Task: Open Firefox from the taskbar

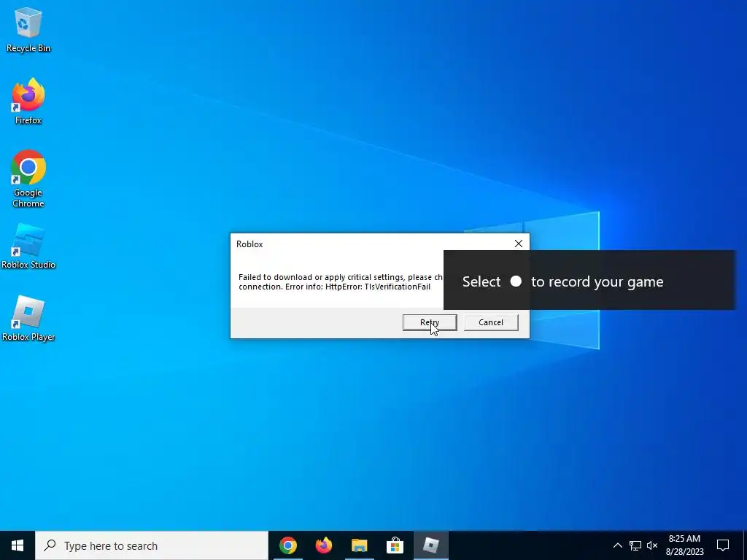Action: click(323, 545)
